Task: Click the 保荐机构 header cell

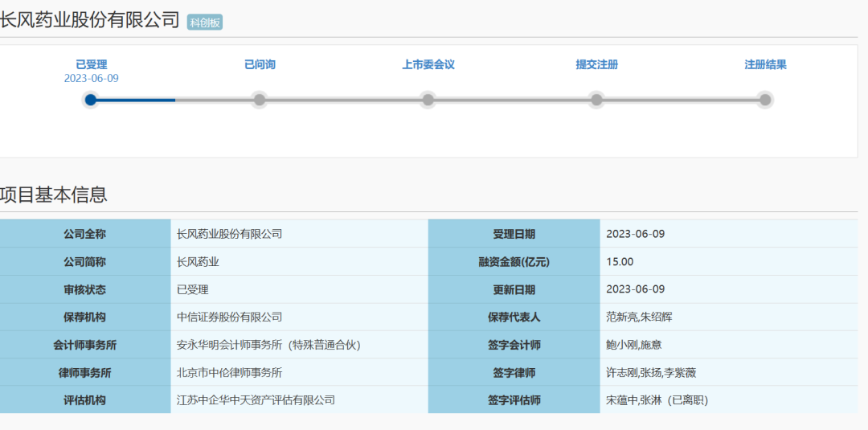Action: pos(85,317)
